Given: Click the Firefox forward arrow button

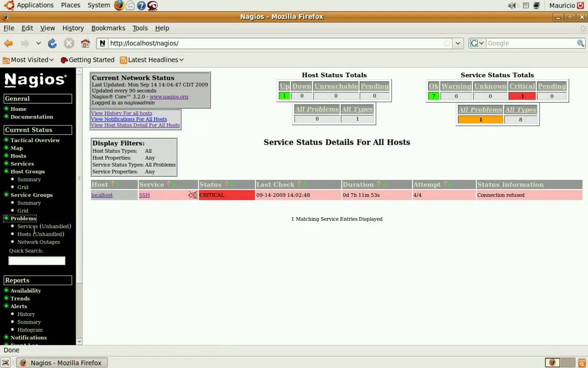Looking at the screenshot, I should pos(24,43).
